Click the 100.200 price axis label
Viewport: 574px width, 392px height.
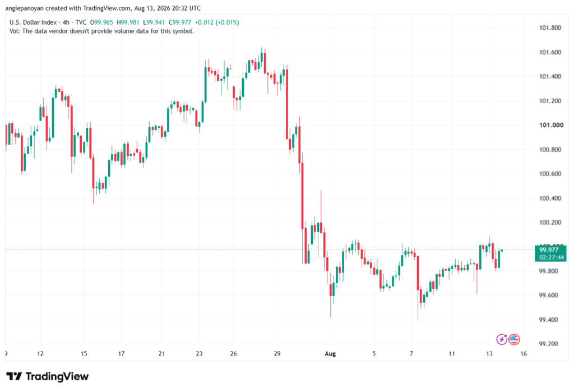click(550, 223)
